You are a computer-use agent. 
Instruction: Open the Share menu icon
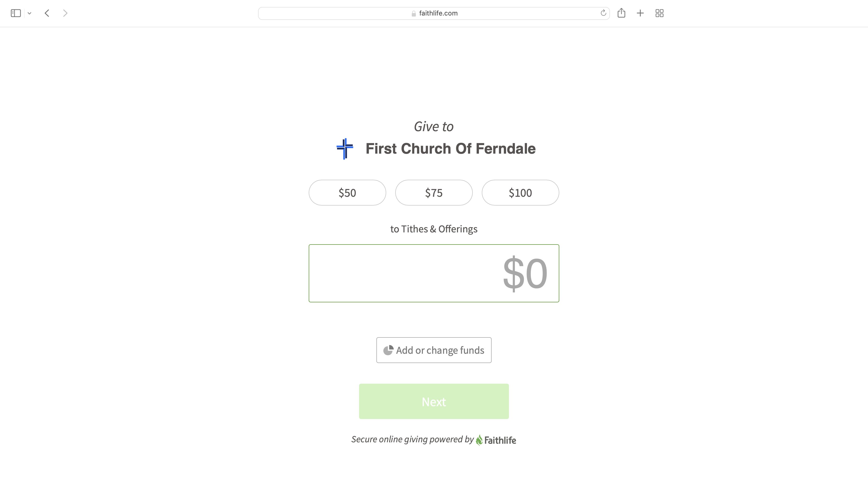coord(621,13)
